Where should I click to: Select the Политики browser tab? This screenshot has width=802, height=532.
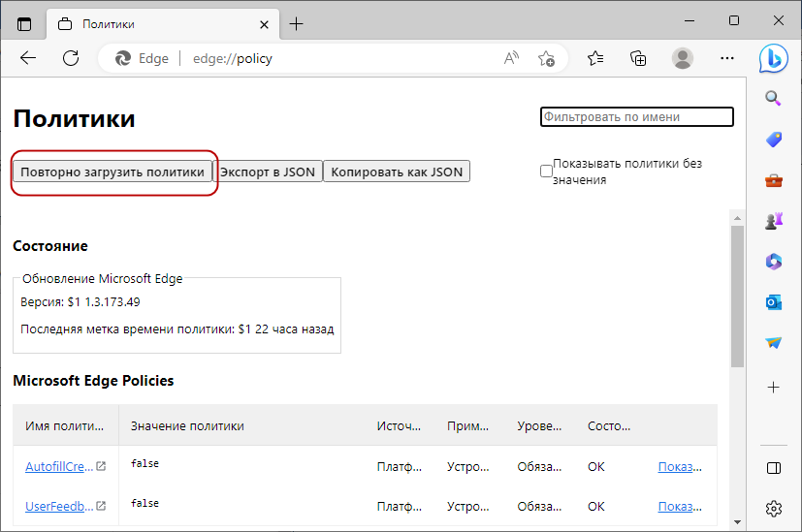coord(163,24)
